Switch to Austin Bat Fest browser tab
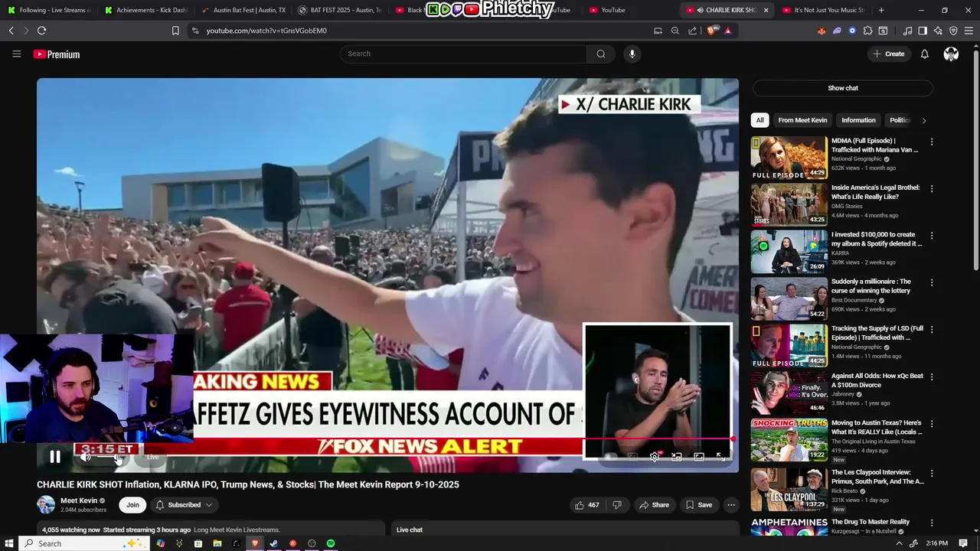This screenshot has height=551, width=980. pos(243,10)
